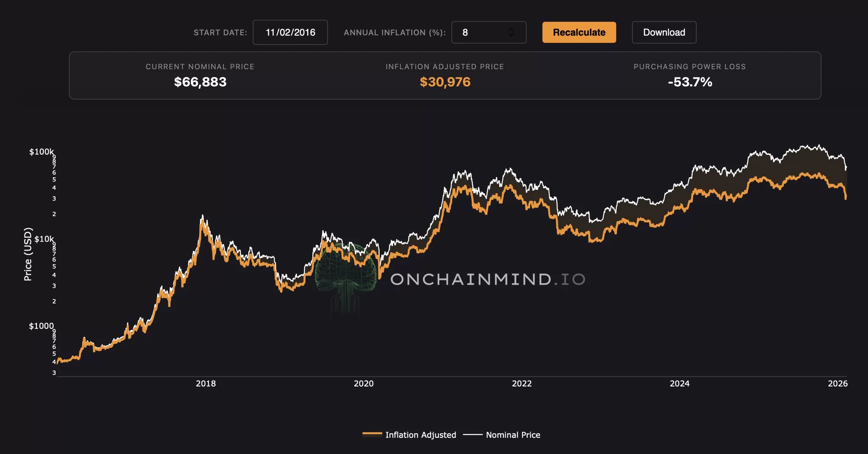Click the white Nominal Price legend line icon
This screenshot has height=454, width=868.
point(472,435)
